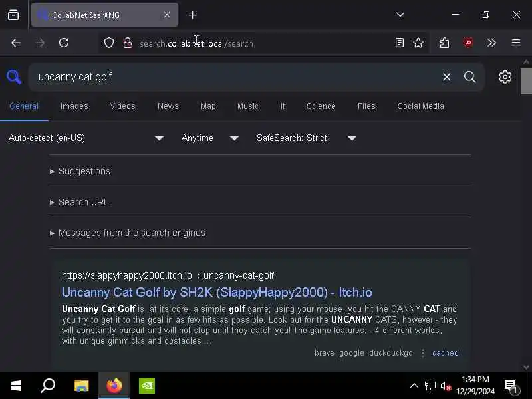The width and height of the screenshot is (532, 399).
Task: Switch to the Videos tab
Action: coord(122,106)
